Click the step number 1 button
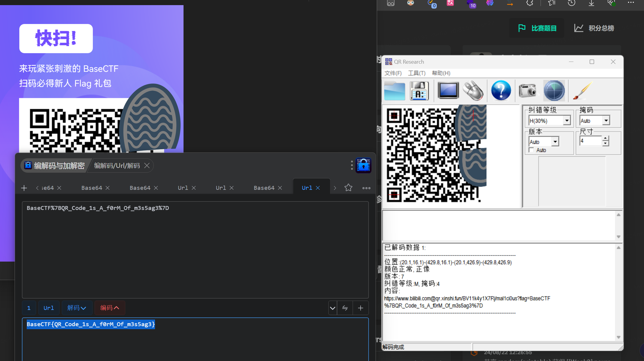This screenshot has height=361, width=644. tap(29, 308)
